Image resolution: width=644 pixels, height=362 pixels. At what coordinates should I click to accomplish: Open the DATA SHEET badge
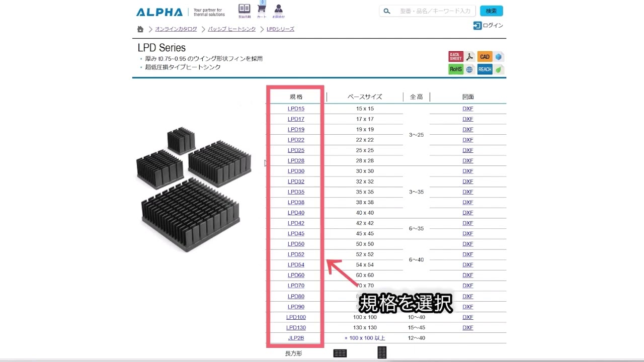[x=456, y=56]
